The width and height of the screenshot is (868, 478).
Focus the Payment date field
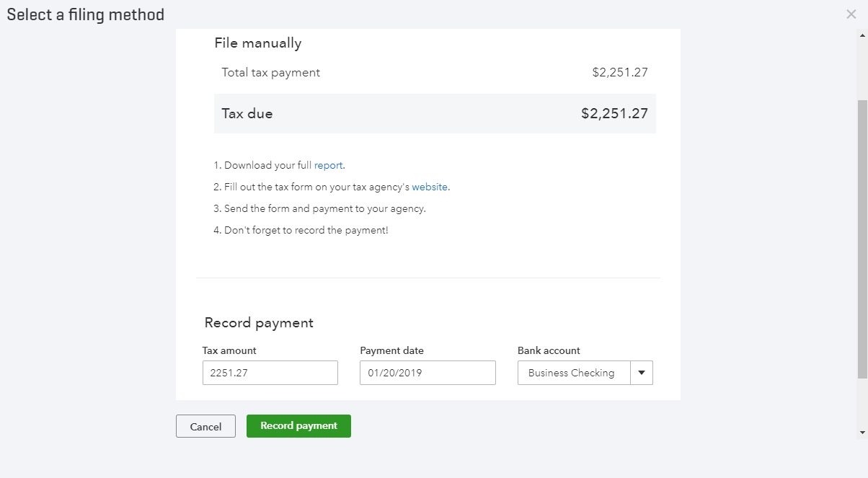(428, 373)
